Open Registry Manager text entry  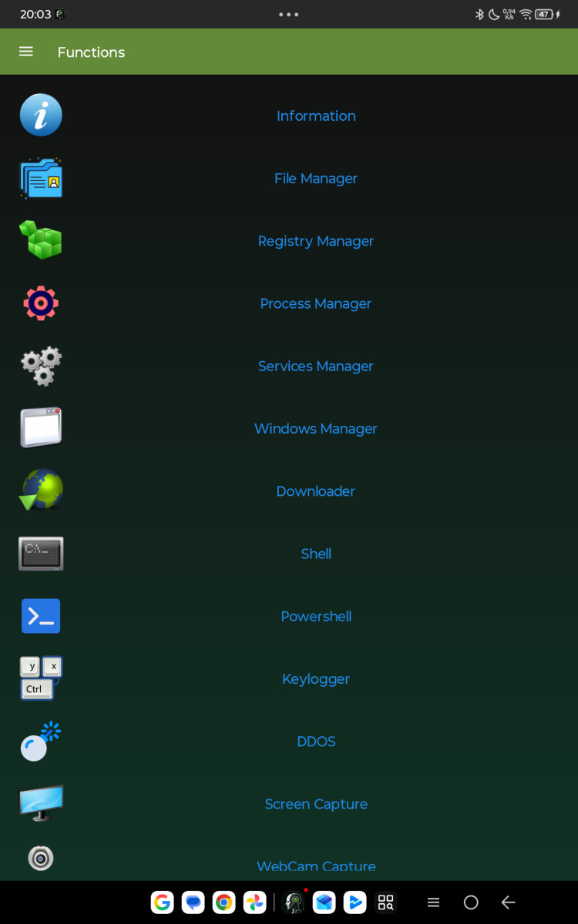tap(316, 241)
